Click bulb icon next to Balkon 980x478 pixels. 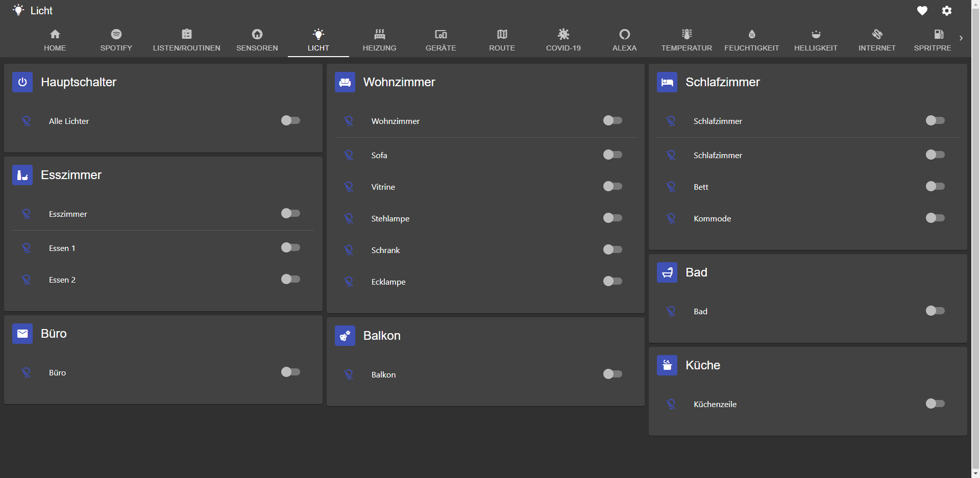[x=349, y=374]
